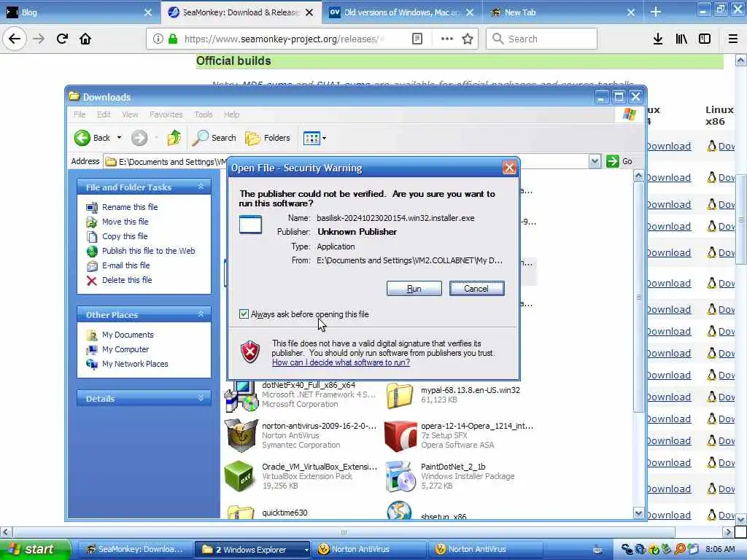This screenshot has height=560, width=747.
Task: Select the Oracle_VM_VirtualBox_Extension pack icon
Action: [239, 475]
